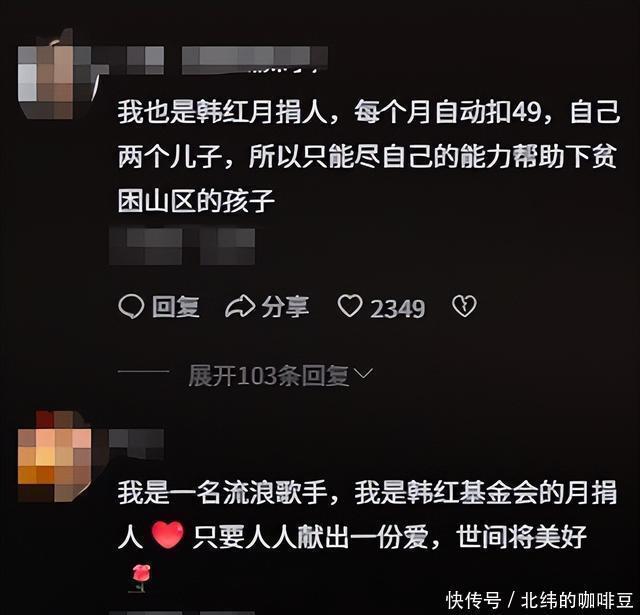Click blurred timestamp below first comment
This screenshot has height=615, width=640.
[x=182, y=246]
